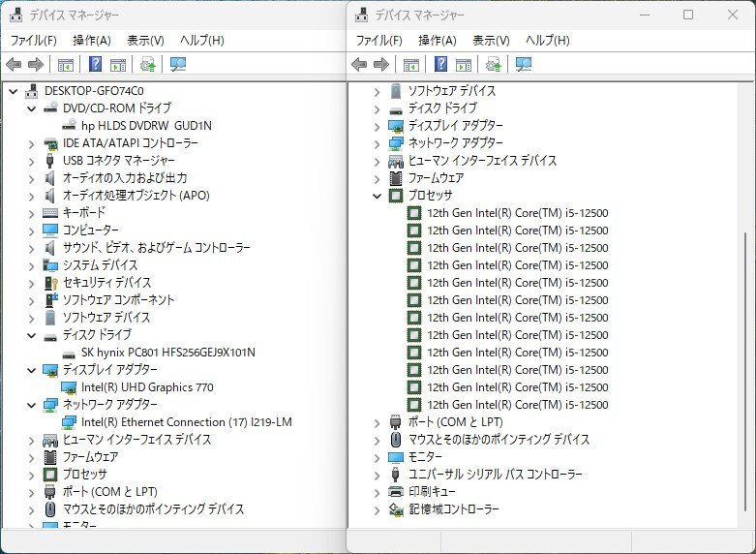Select セキュリティ デバイス label
The image size is (756, 554).
pos(107,282)
